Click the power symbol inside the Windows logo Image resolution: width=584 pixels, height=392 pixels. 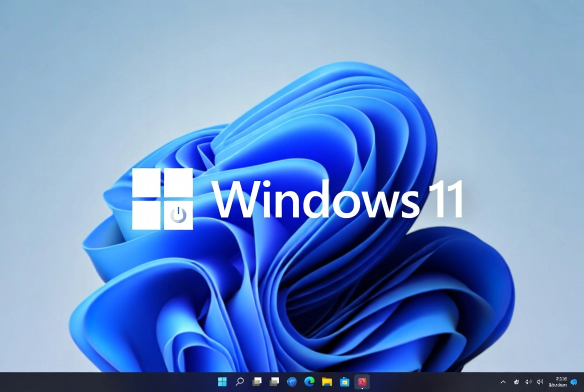pos(178,214)
